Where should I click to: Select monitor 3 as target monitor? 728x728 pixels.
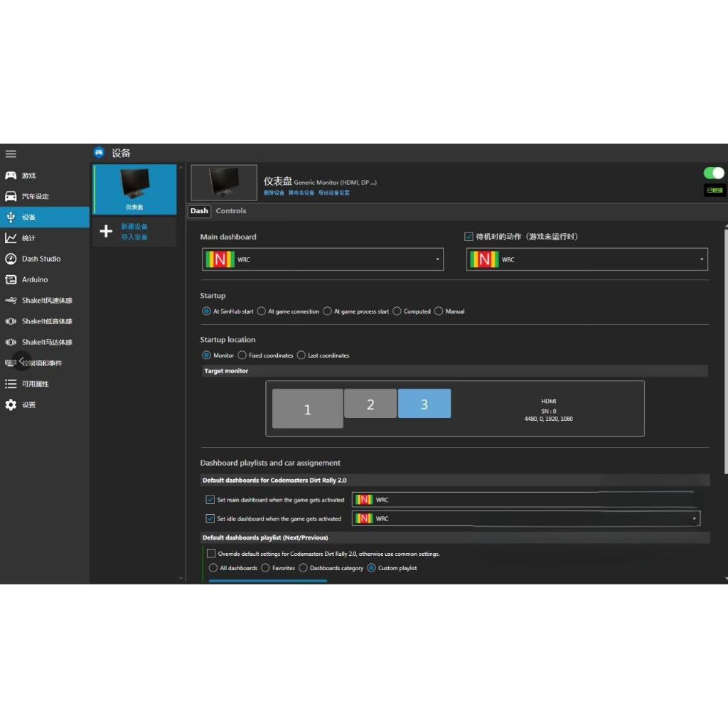click(x=424, y=404)
